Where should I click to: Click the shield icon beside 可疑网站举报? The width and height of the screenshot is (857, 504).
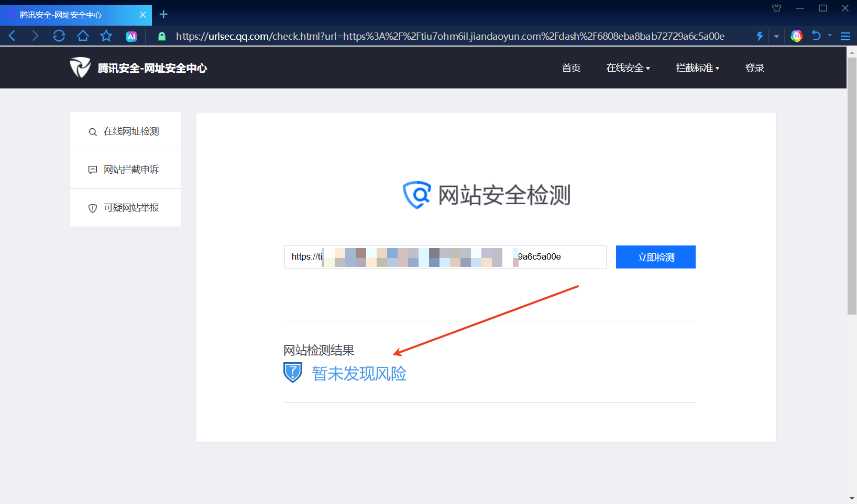(93, 208)
